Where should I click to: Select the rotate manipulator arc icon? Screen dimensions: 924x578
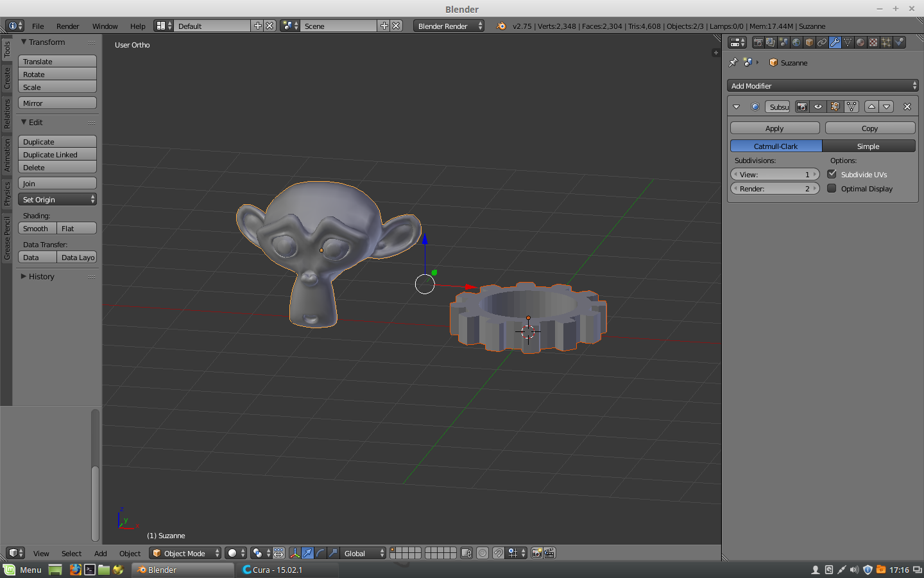(320, 553)
